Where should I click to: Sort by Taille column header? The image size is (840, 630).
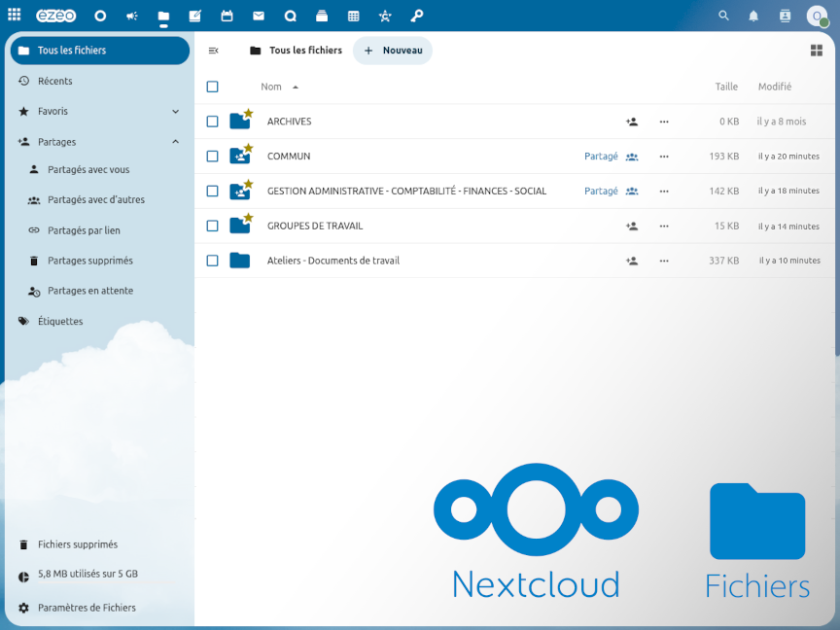tap(726, 87)
